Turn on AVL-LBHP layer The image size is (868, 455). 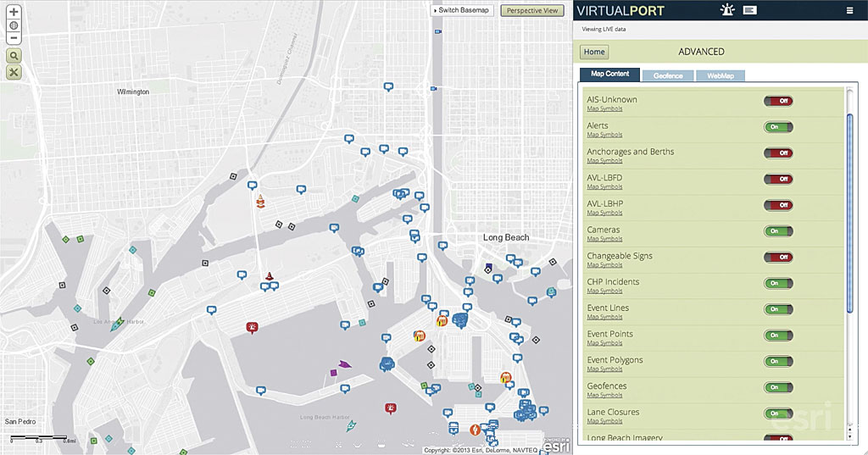click(778, 205)
